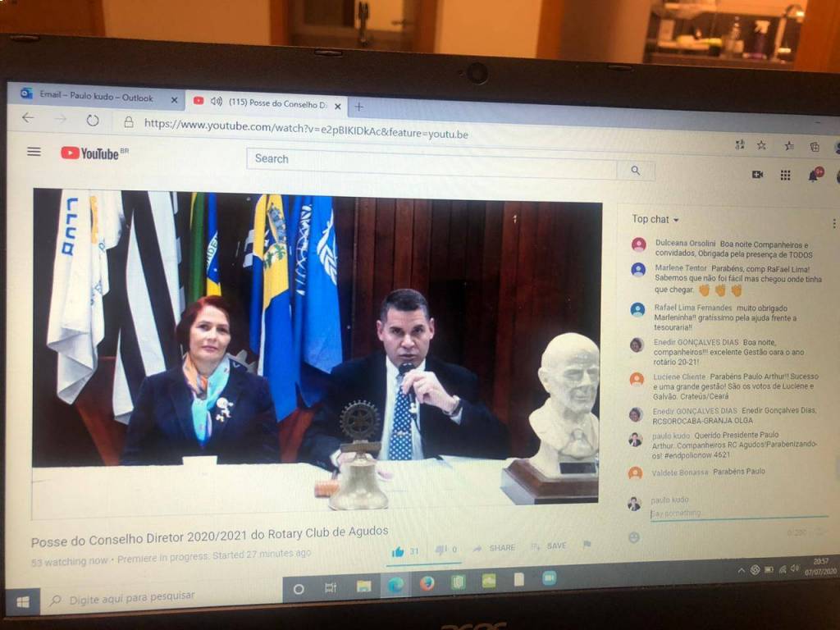
Task: Click the SHARE button under the video
Action: pos(495,548)
